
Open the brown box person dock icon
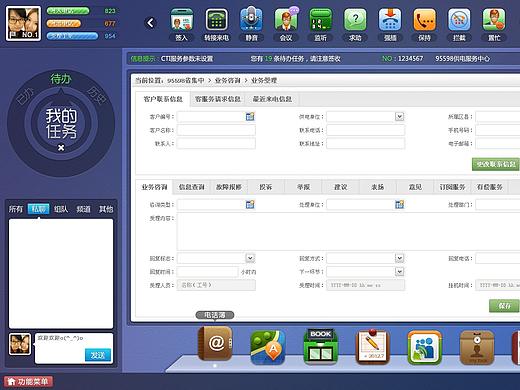tap(477, 348)
